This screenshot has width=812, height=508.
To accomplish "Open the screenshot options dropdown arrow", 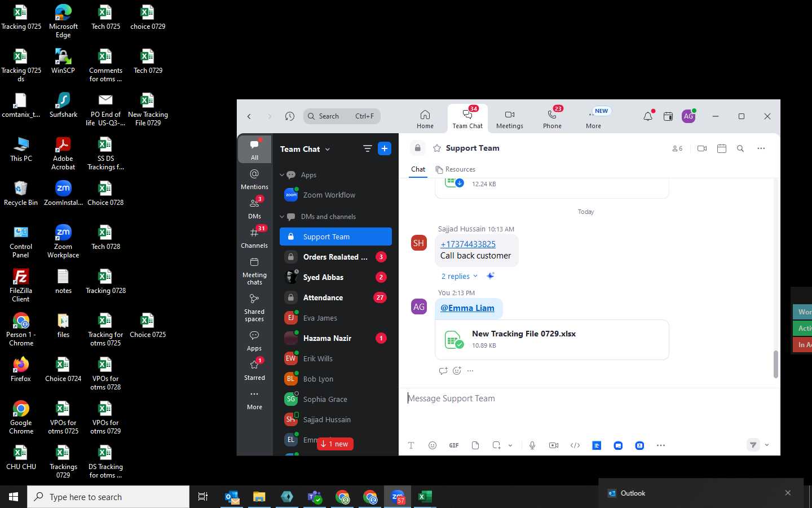I will 510,445.
